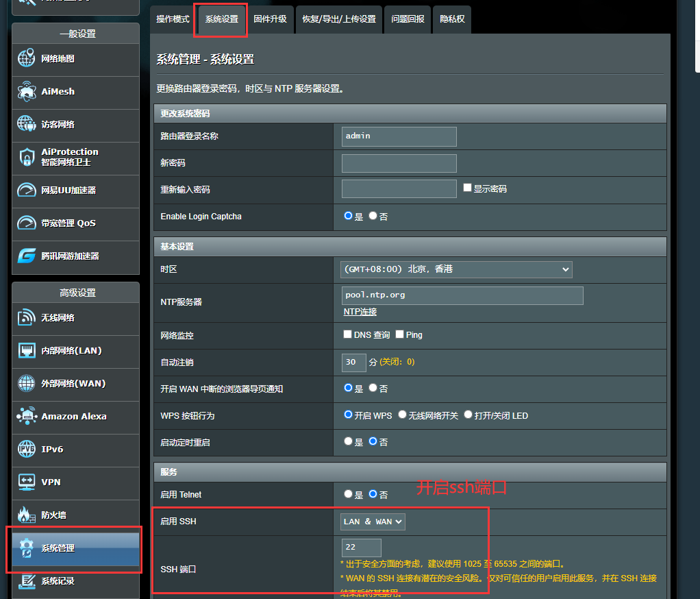Open the 系统记录 log icon

coord(26,580)
